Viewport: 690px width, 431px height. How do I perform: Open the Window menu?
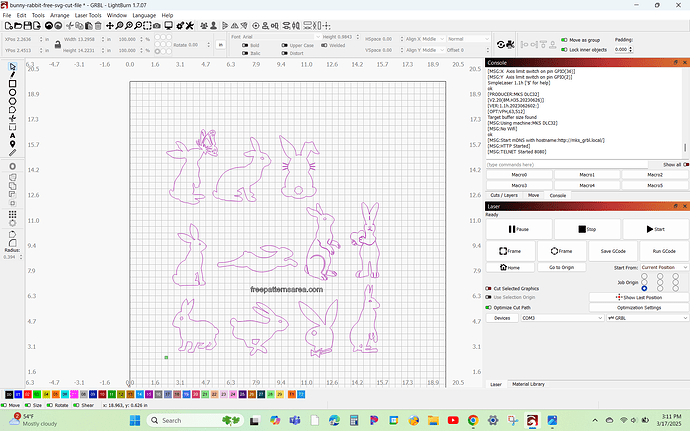click(x=117, y=15)
